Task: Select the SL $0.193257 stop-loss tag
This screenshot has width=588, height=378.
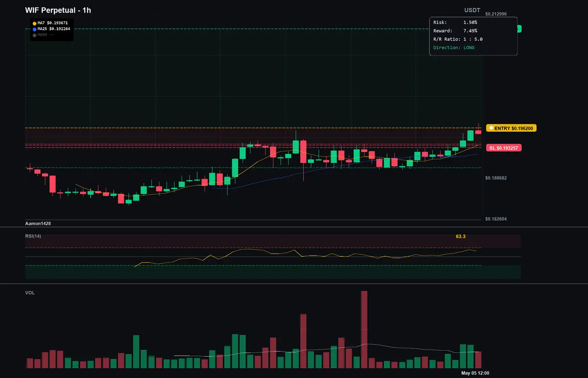Action: pyautogui.click(x=504, y=148)
